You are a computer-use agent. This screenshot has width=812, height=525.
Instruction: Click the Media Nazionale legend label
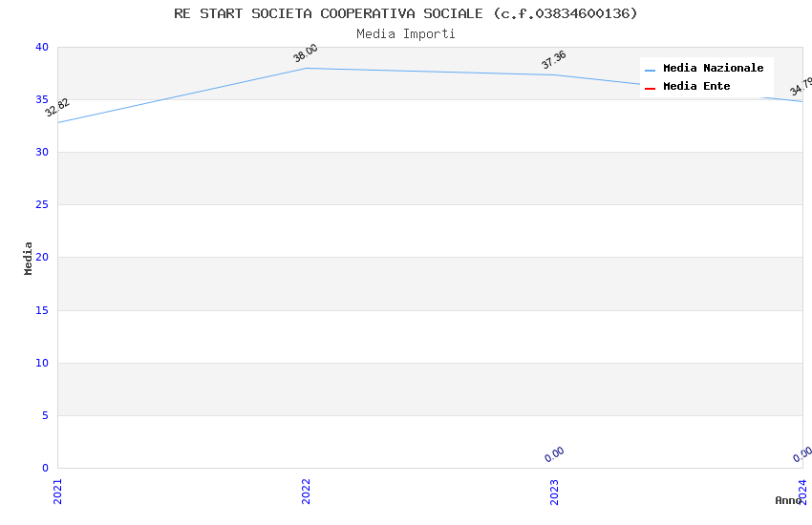tap(713, 69)
